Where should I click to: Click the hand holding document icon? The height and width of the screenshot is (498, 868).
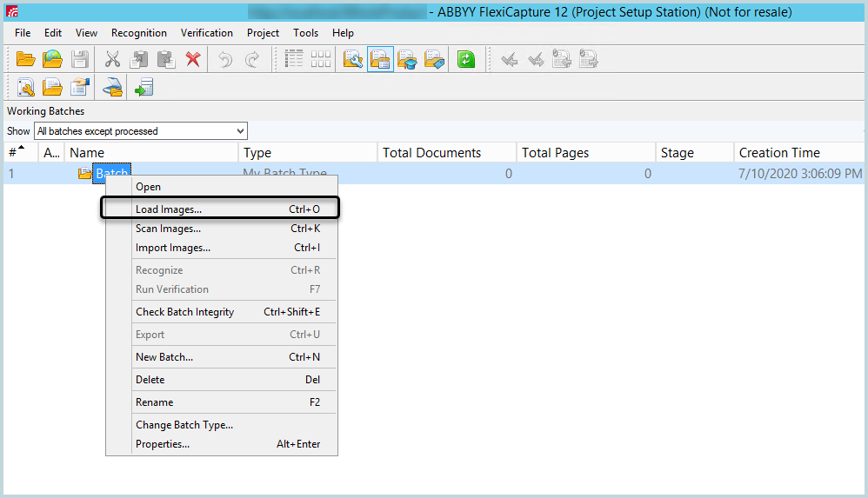click(x=80, y=88)
